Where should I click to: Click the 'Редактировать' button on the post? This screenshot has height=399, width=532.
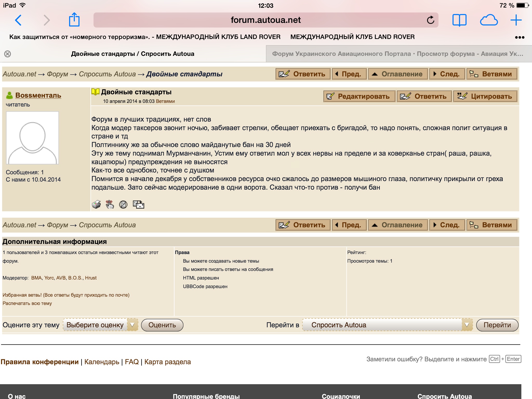[x=359, y=96]
